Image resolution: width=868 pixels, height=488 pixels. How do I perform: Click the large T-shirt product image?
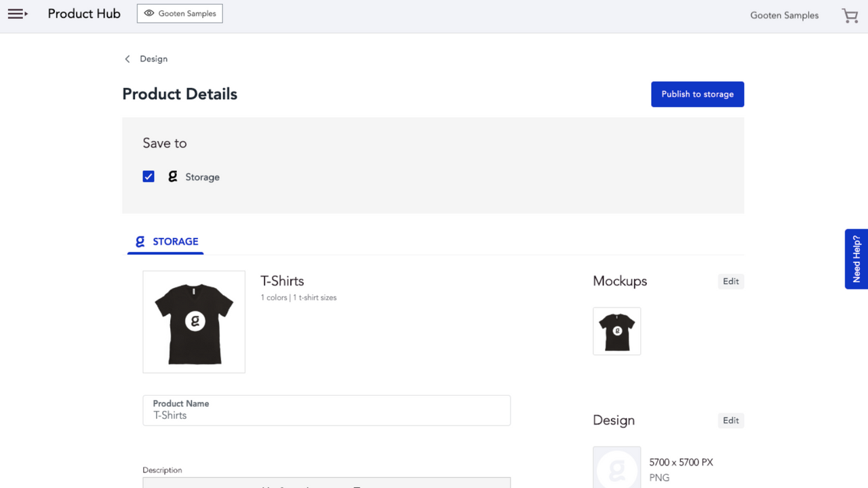pyautogui.click(x=194, y=322)
